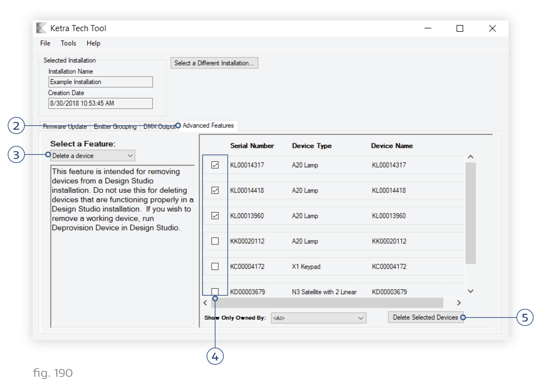
Task: Click the Creation Date field
Action: [101, 103]
